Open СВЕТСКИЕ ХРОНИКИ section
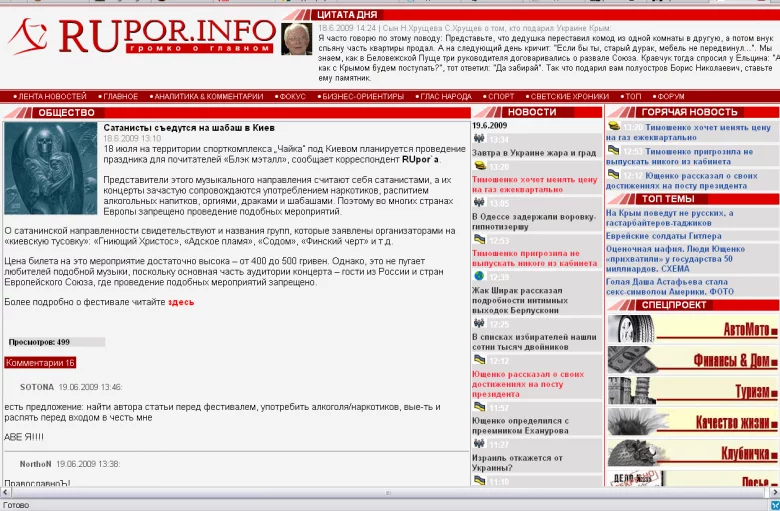The width and height of the screenshot is (780, 511). coord(570,97)
